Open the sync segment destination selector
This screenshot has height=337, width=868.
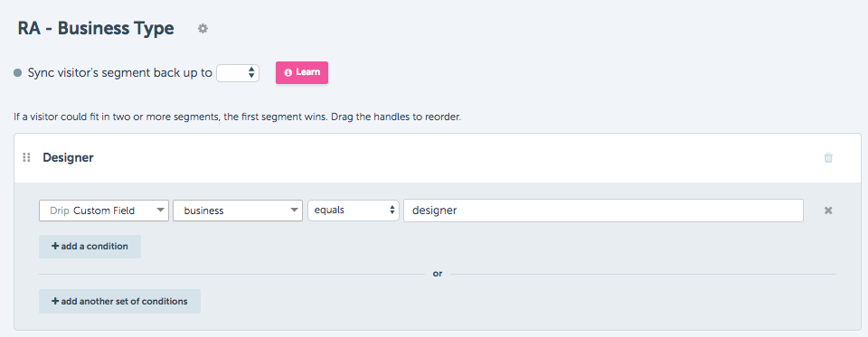238,73
